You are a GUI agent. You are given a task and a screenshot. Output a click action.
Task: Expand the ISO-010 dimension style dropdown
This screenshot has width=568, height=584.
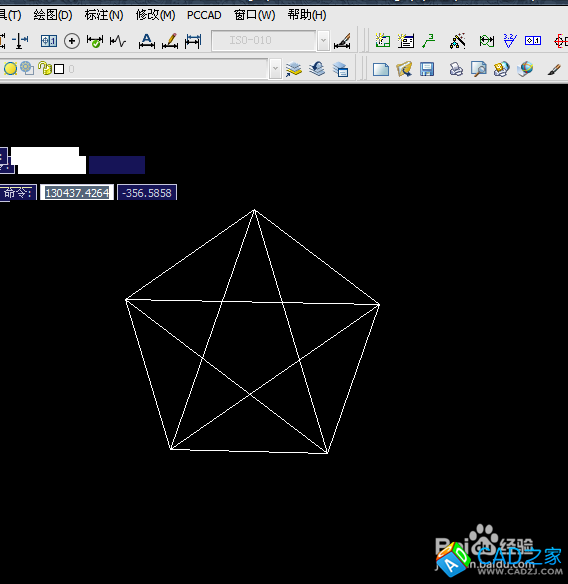point(323,40)
